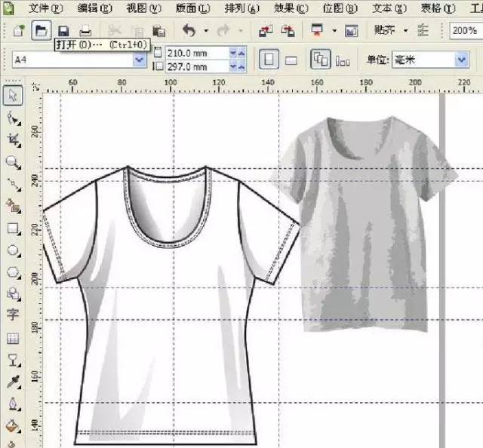
Task: Select the Rectangle tool
Action: 13,228
